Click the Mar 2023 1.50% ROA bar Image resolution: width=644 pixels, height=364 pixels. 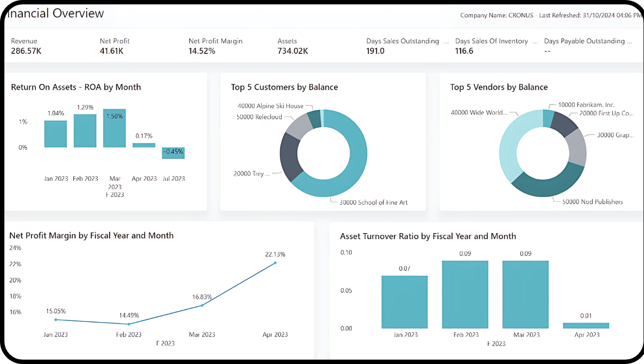click(x=114, y=128)
